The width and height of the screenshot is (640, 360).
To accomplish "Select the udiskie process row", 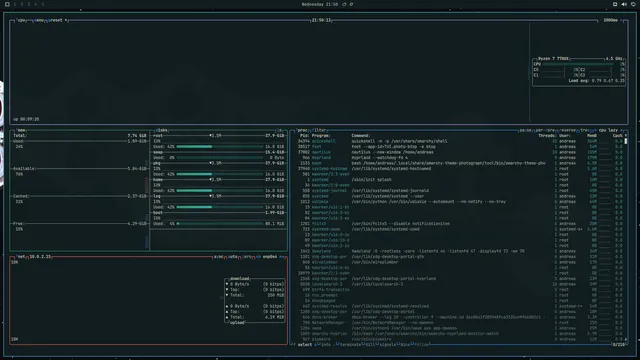I will [x=460, y=202].
